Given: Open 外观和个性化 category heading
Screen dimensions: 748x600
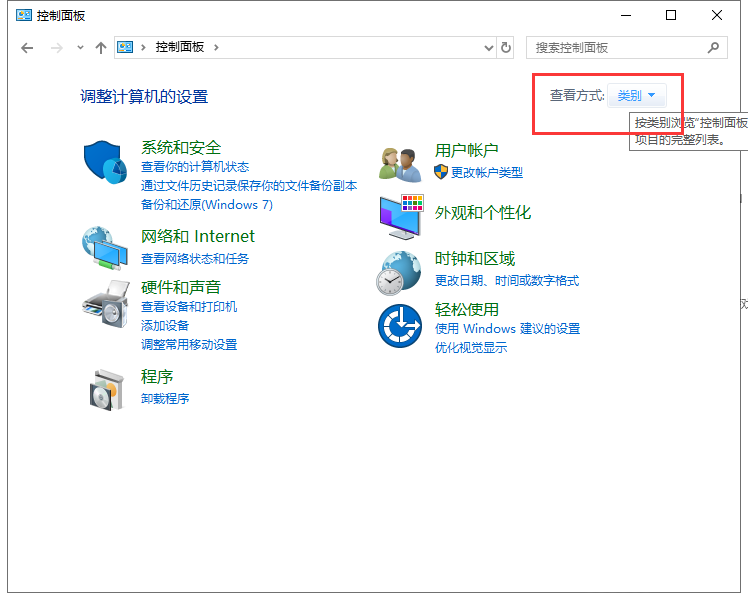Looking at the screenshot, I should click(483, 213).
